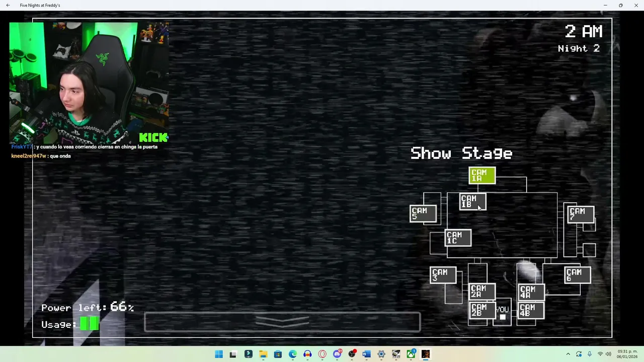View CAM 5 camera feed
Viewport: 644px width, 362px height.
tap(423, 214)
